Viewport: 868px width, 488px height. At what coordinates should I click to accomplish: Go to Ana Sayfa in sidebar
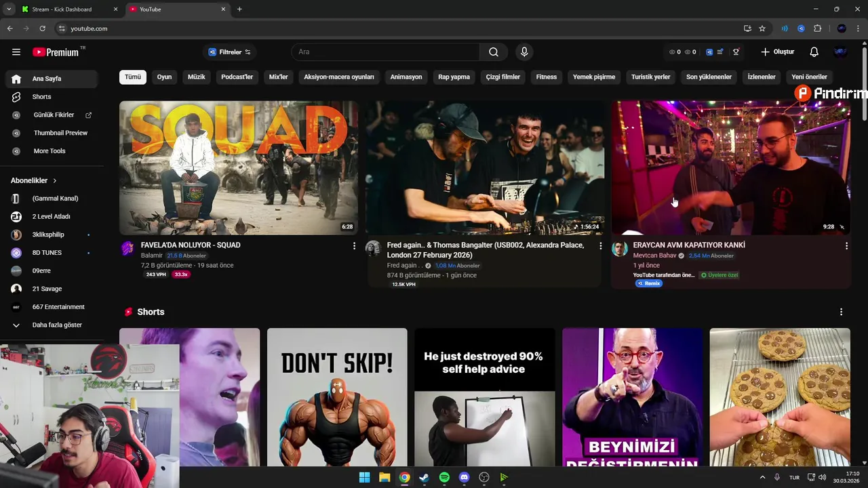click(x=52, y=79)
